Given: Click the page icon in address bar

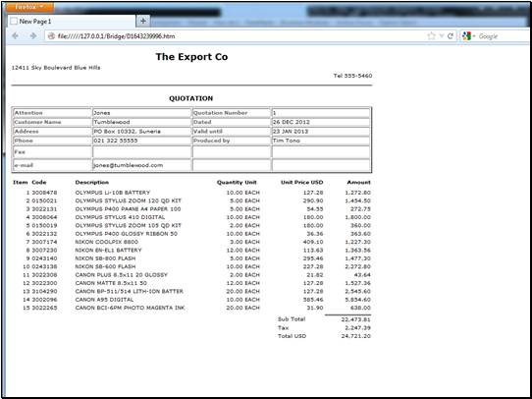Looking at the screenshot, I should pos(51,36).
